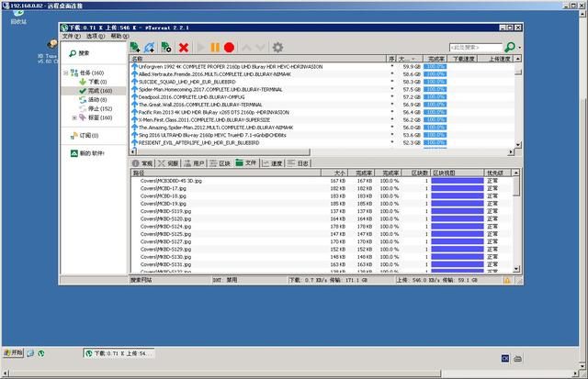Open the 文件 menu
Screen dimensions: 588x379
pyautogui.click(x=71, y=36)
